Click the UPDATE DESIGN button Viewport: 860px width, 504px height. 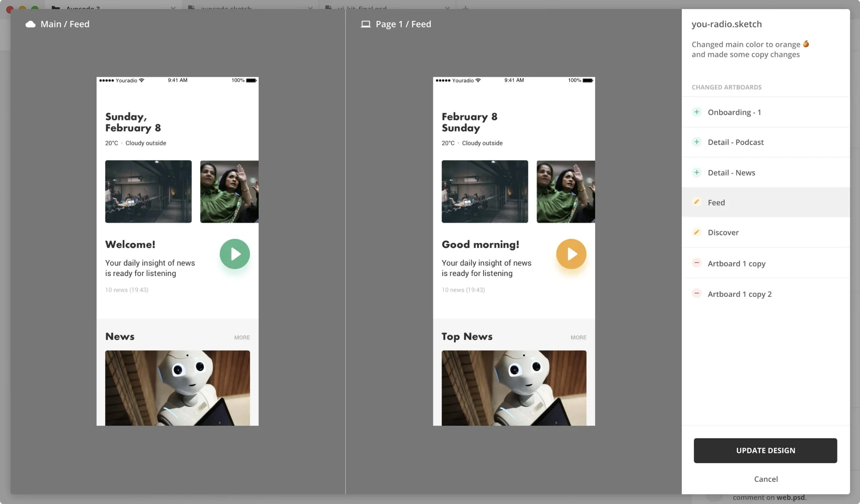pyautogui.click(x=765, y=450)
